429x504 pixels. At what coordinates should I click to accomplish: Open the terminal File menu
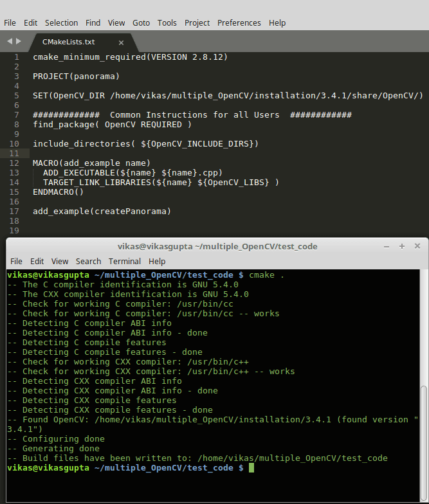[x=17, y=261]
